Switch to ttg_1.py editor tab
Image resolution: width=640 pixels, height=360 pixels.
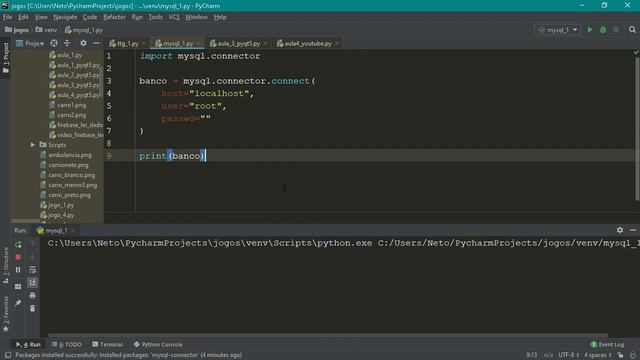point(127,43)
